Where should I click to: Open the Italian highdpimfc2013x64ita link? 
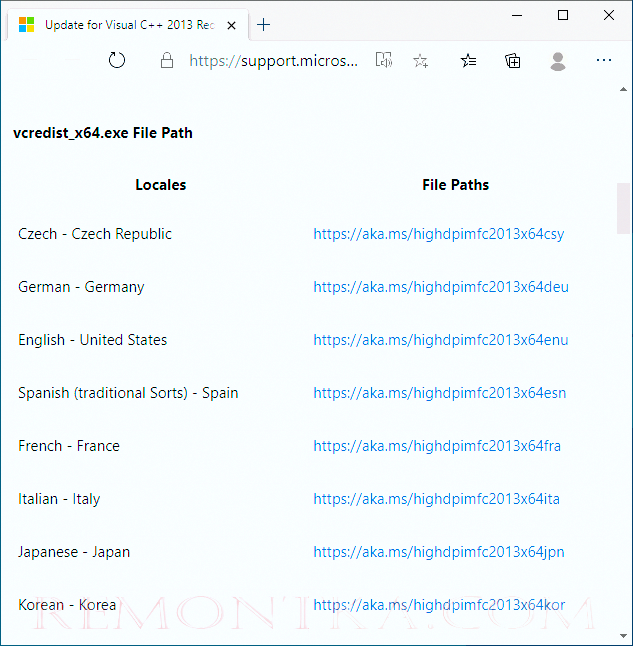coord(436,499)
